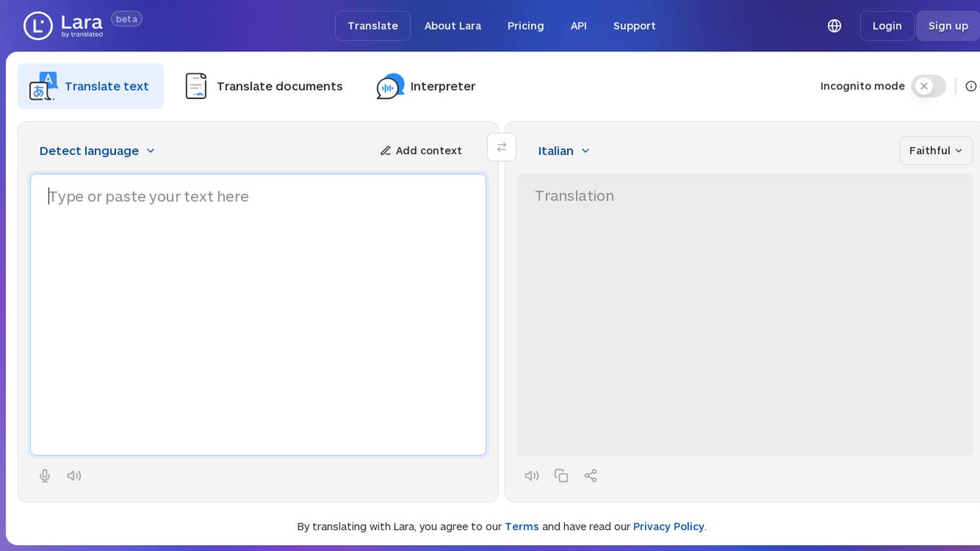Click the Lara logo icon

click(x=38, y=26)
